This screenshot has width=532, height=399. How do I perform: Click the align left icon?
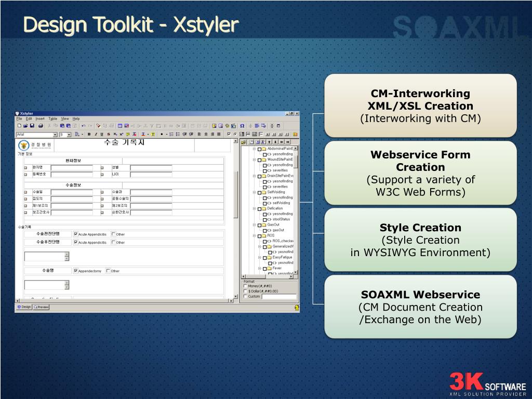pyautogui.click(x=199, y=134)
